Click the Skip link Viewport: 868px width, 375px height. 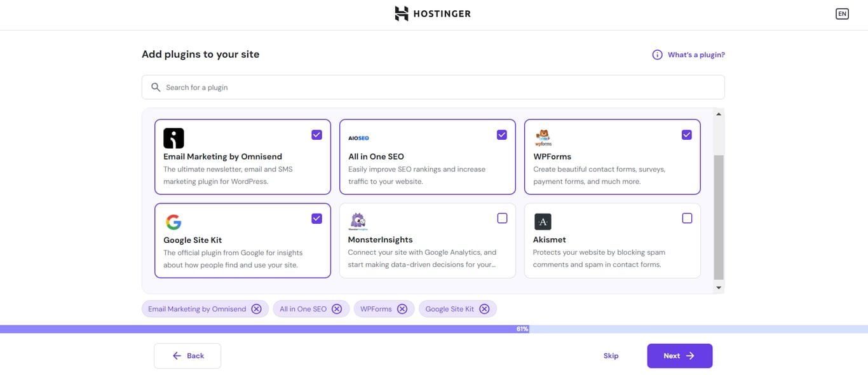coord(611,355)
